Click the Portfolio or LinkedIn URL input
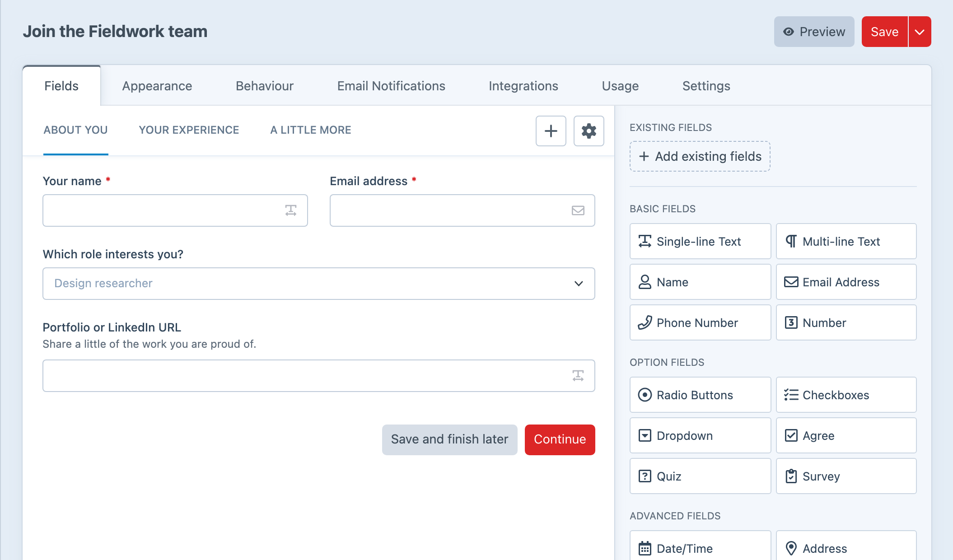The image size is (953, 560). click(x=318, y=376)
